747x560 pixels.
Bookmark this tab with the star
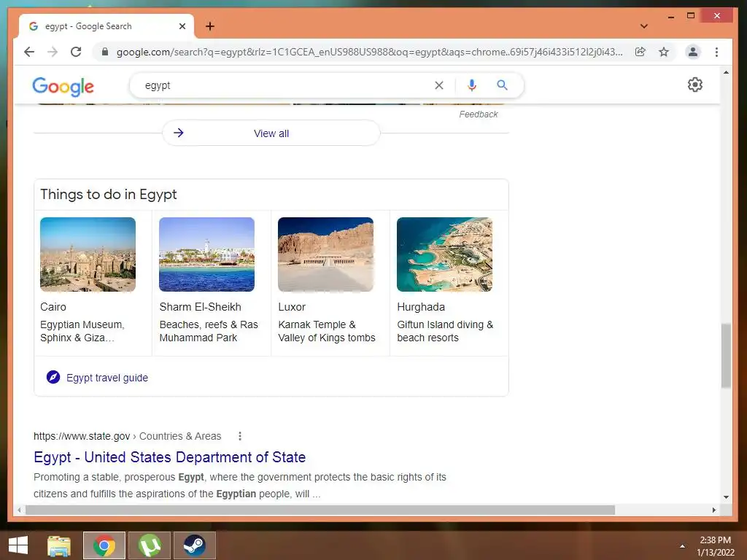pos(664,52)
